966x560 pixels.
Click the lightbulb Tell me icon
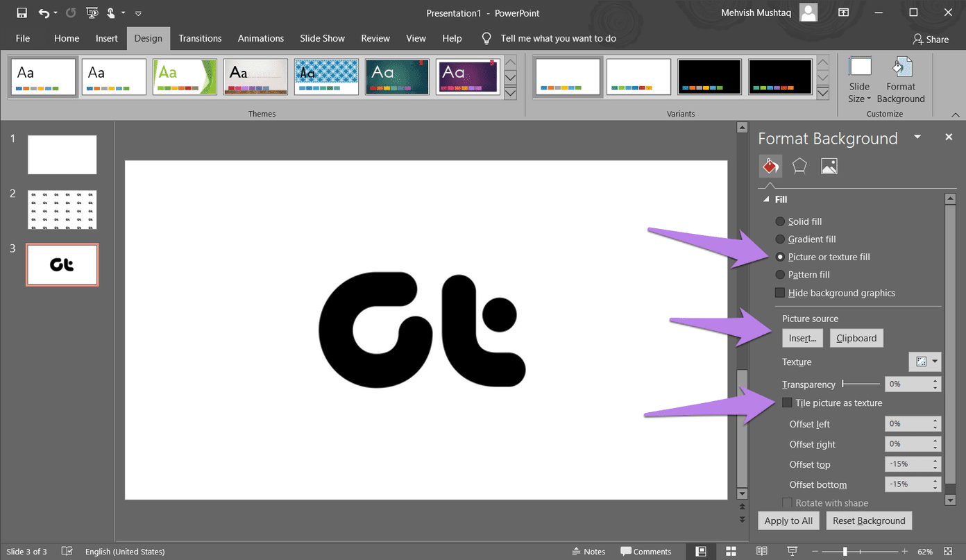[x=487, y=38]
